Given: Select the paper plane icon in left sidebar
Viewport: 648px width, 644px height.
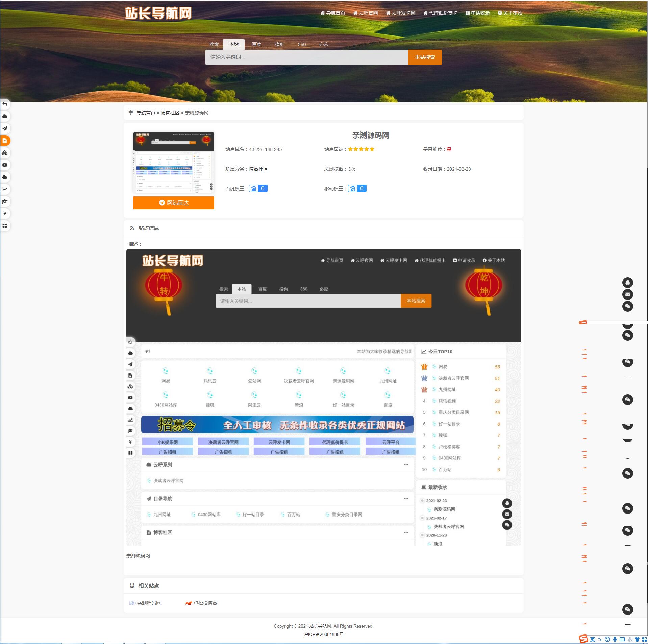Looking at the screenshot, I should [5, 129].
